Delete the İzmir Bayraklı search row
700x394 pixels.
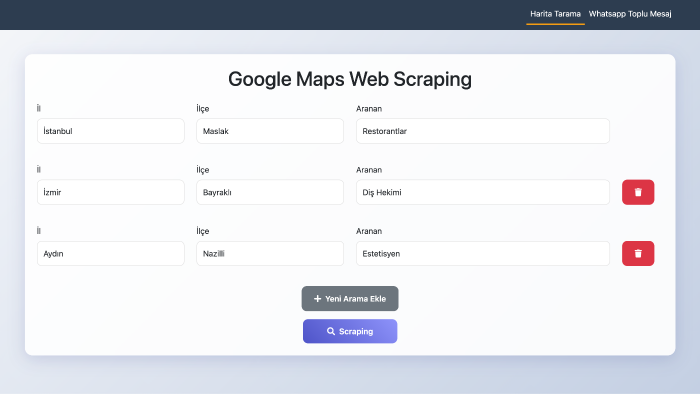coord(638,192)
